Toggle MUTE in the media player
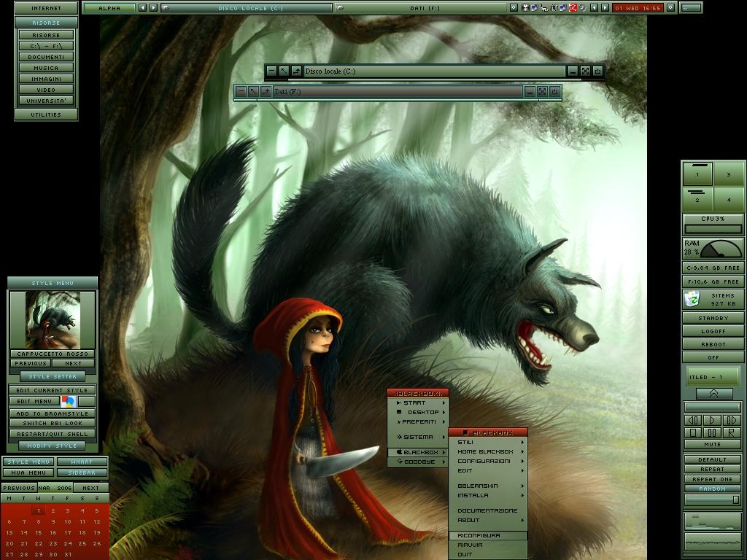 pos(713,444)
